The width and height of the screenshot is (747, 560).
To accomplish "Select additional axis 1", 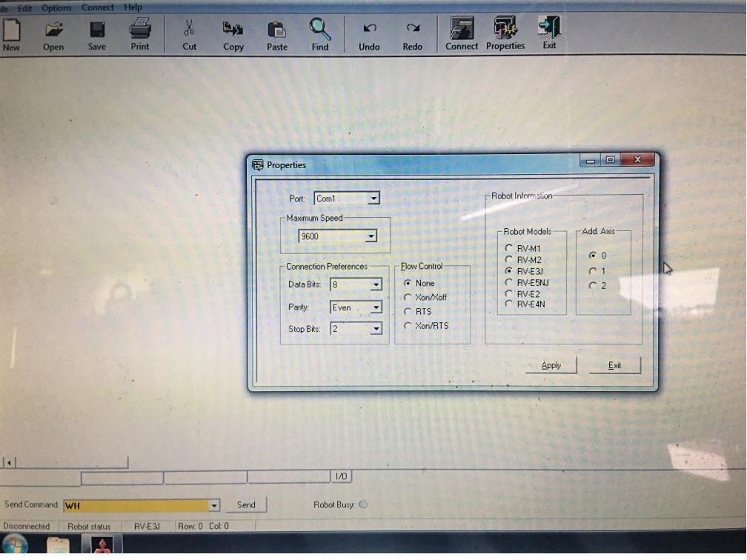I will point(593,271).
